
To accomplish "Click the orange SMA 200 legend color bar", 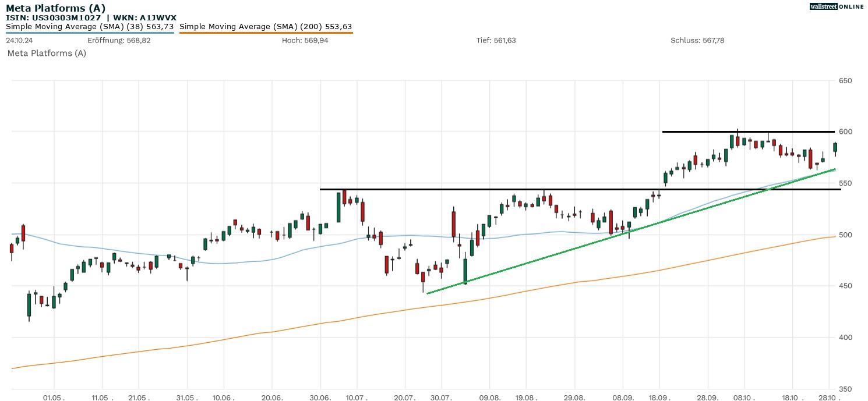I will click(x=266, y=33).
